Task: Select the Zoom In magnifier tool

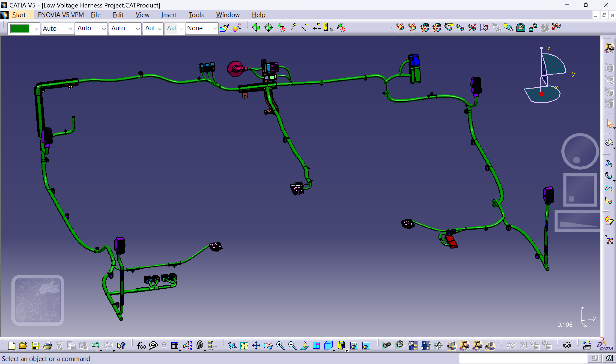Action: tap(280, 346)
